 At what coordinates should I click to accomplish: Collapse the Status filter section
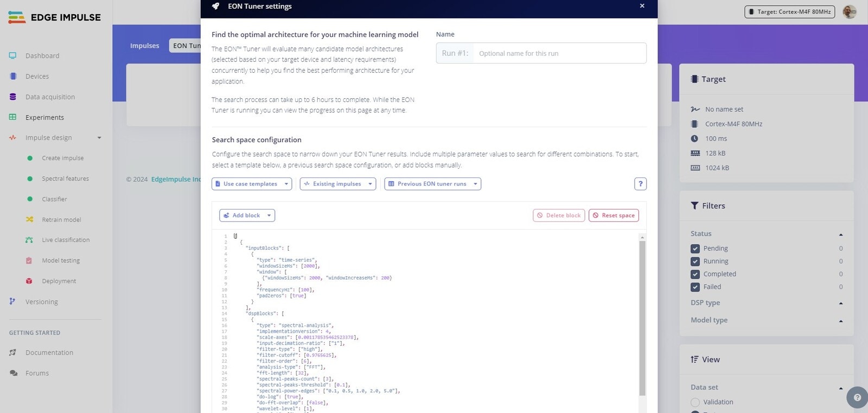click(841, 234)
